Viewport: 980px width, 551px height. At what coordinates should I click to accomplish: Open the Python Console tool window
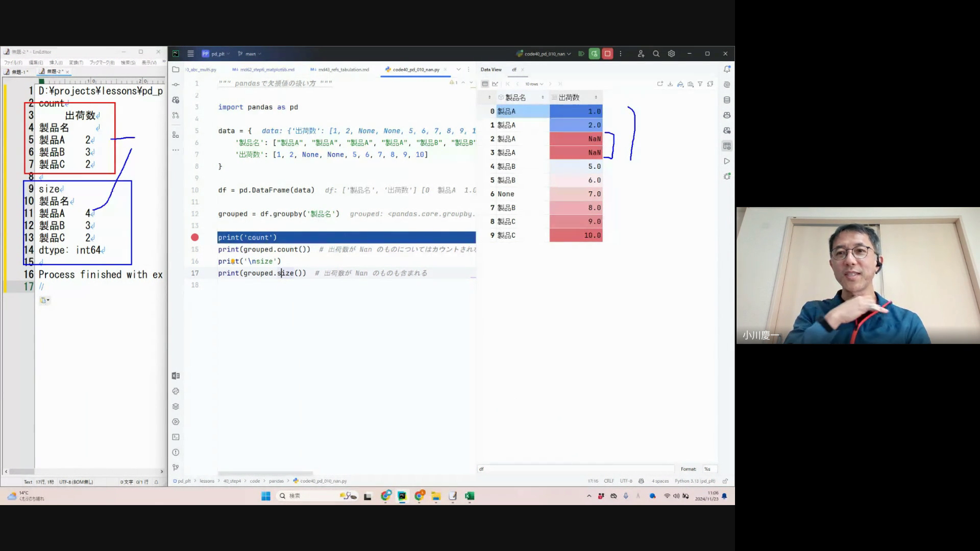[x=176, y=391]
